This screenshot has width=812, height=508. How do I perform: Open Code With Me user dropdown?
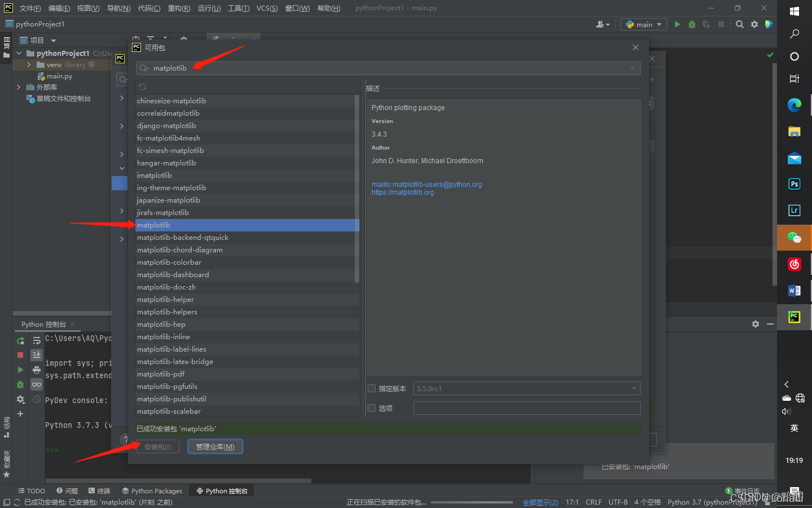point(603,24)
